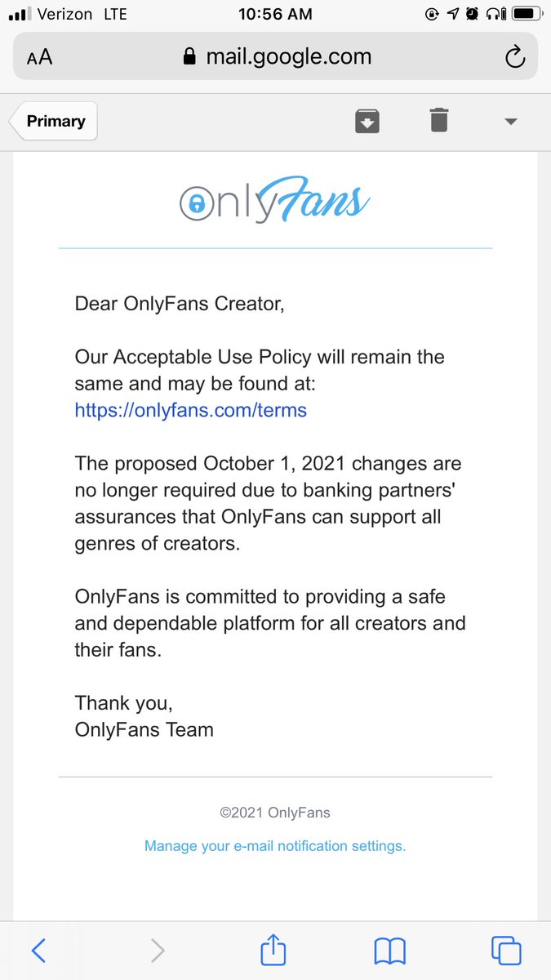Go back to the Primary inbox
The image size is (551, 980).
point(54,121)
